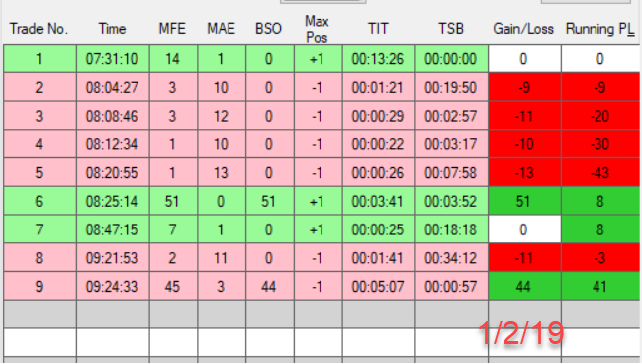
Task: Click MFE value 14 in trade 1
Action: click(x=173, y=59)
